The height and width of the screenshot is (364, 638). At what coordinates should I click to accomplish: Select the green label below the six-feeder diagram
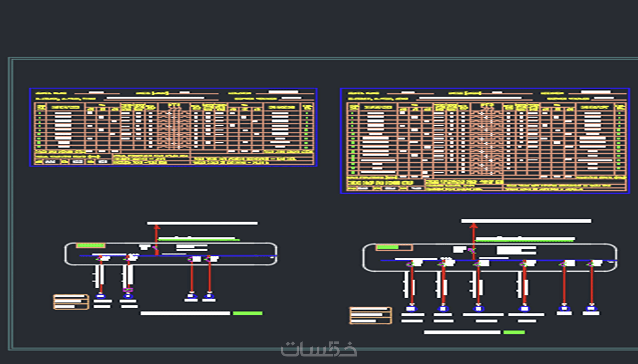[x=514, y=332]
